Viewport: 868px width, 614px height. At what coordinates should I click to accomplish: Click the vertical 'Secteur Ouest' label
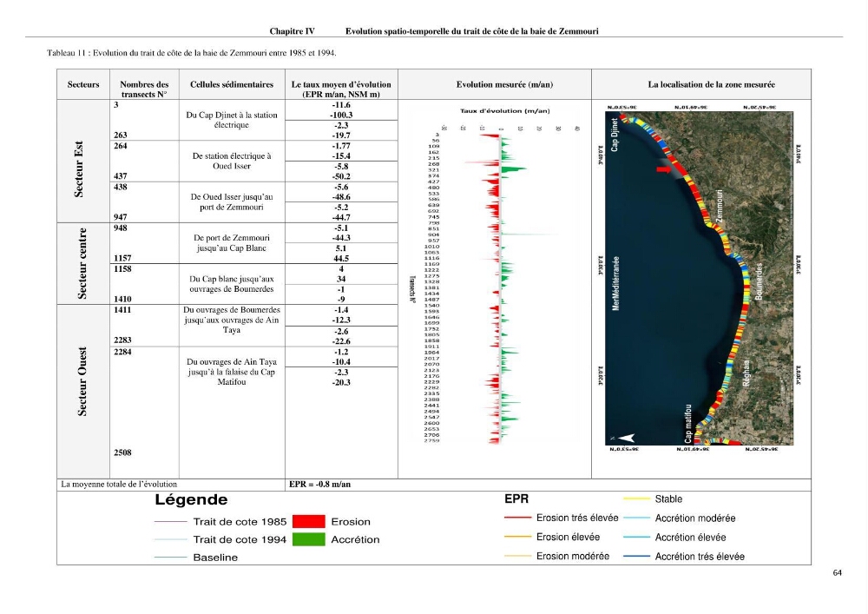pos(82,381)
